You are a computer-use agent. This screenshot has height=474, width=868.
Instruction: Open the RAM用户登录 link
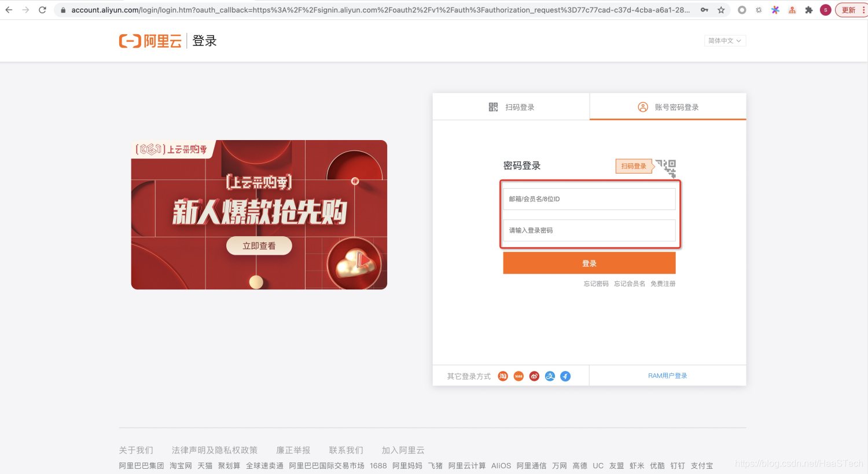(668, 376)
